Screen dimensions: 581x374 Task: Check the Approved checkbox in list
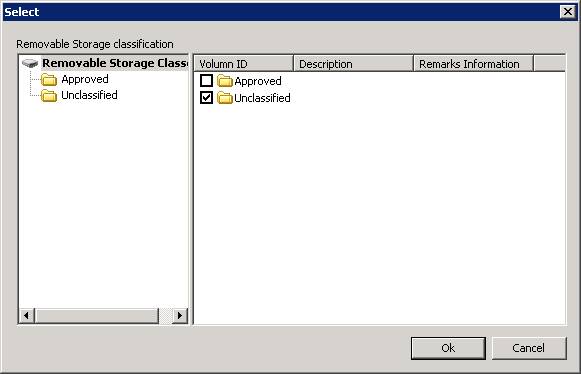pyautogui.click(x=206, y=80)
